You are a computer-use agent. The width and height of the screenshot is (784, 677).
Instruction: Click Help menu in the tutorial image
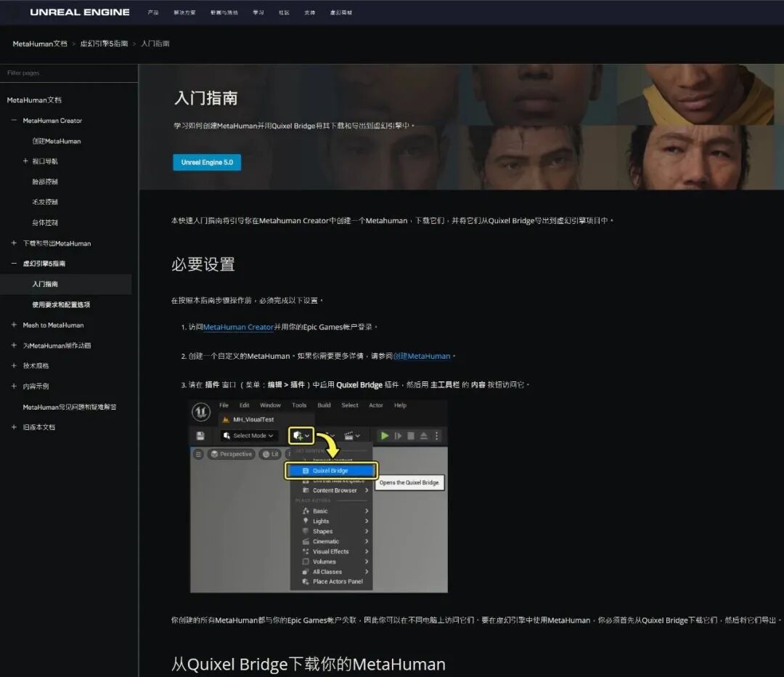click(400, 405)
